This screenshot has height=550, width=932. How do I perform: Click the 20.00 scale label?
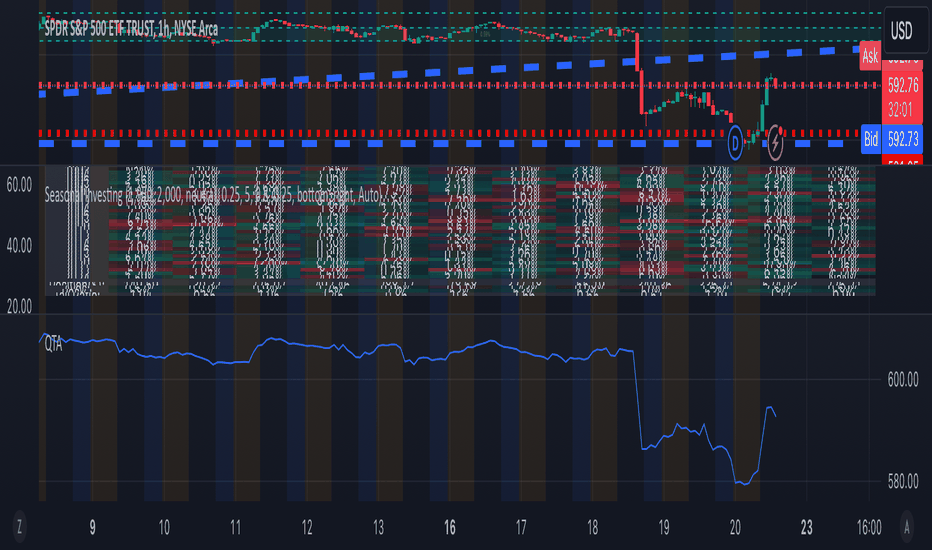[x=19, y=307]
